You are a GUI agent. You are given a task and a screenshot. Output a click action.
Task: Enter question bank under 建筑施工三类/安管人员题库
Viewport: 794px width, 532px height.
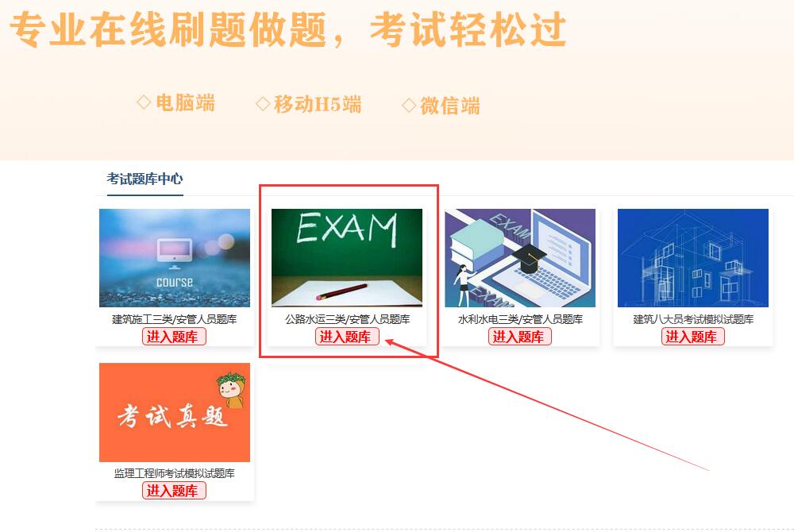point(174,337)
